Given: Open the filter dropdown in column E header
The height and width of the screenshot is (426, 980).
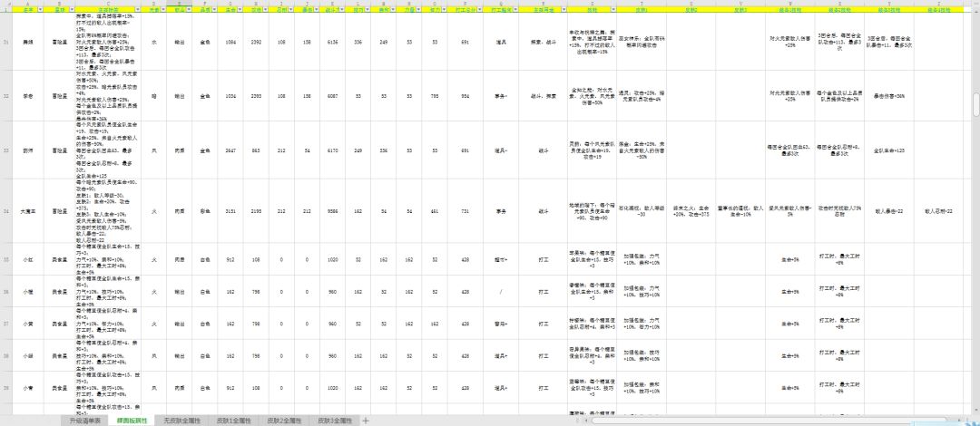Looking at the screenshot, I should (188, 10).
